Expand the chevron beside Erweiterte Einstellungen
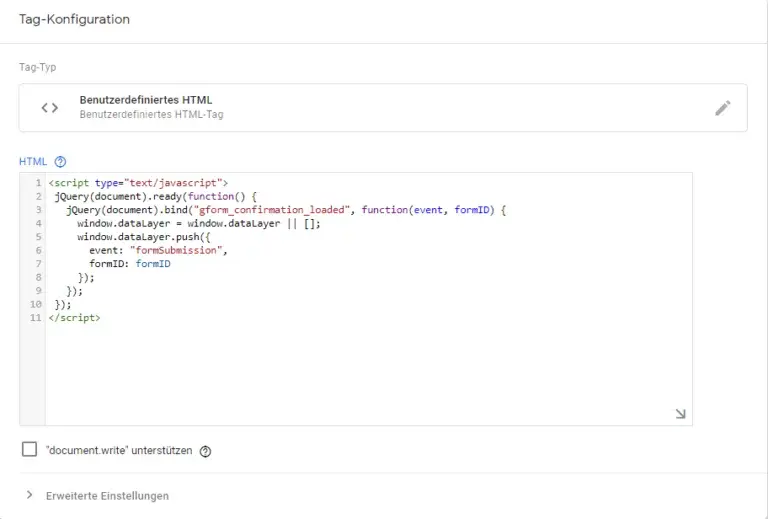This screenshot has width=768, height=519. (29, 495)
